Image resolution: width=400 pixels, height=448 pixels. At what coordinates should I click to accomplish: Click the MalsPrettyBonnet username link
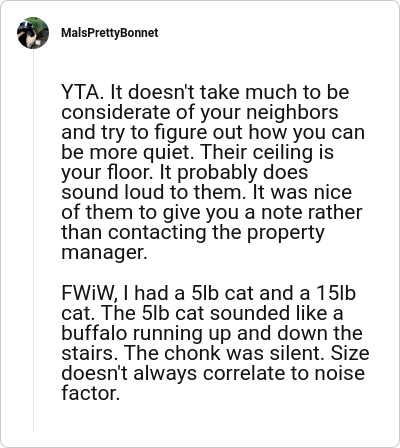click(110, 33)
